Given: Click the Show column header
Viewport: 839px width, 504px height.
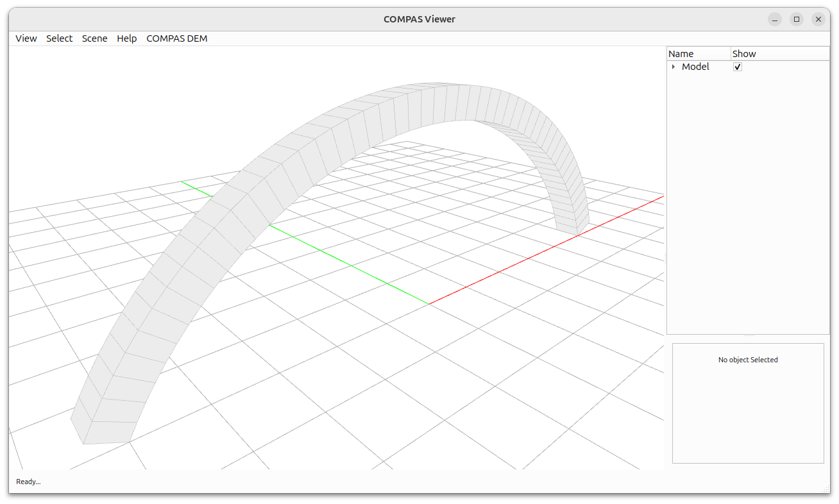Looking at the screenshot, I should 779,54.
